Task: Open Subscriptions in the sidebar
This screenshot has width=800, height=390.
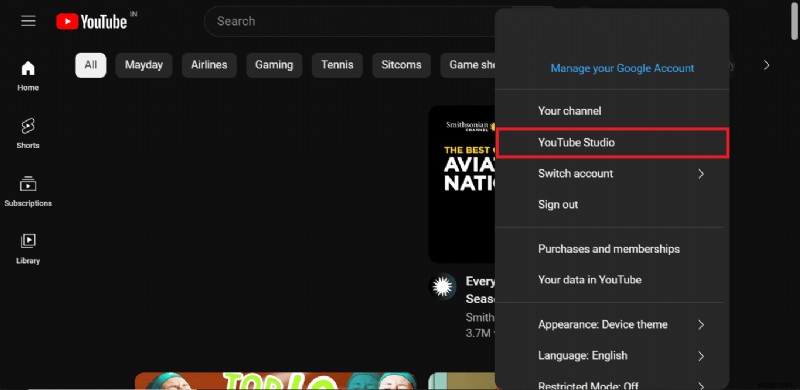Action: tap(28, 191)
